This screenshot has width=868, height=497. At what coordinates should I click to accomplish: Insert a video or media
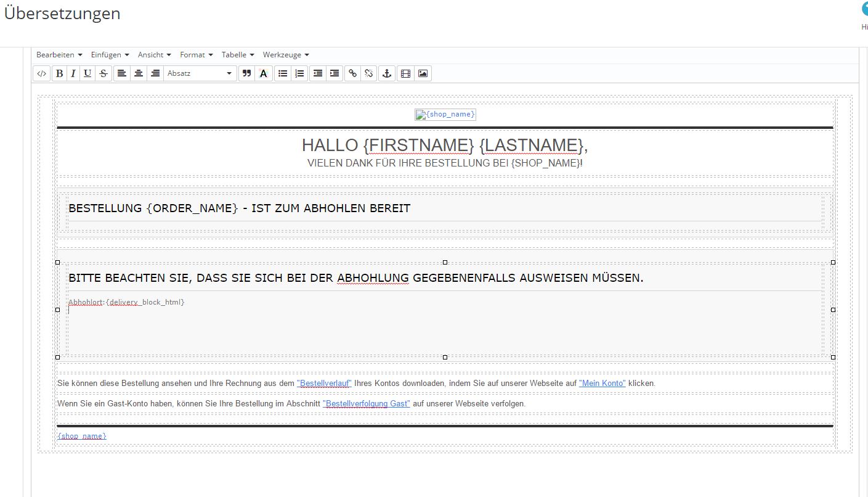[405, 73]
